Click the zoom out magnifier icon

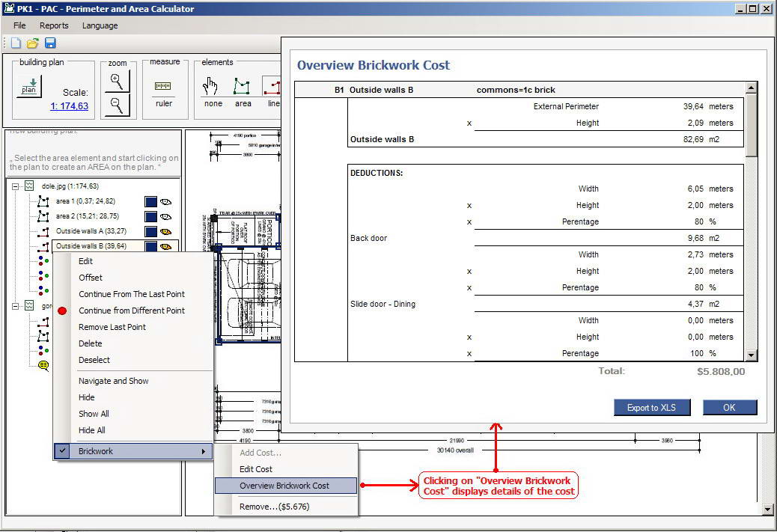click(117, 105)
